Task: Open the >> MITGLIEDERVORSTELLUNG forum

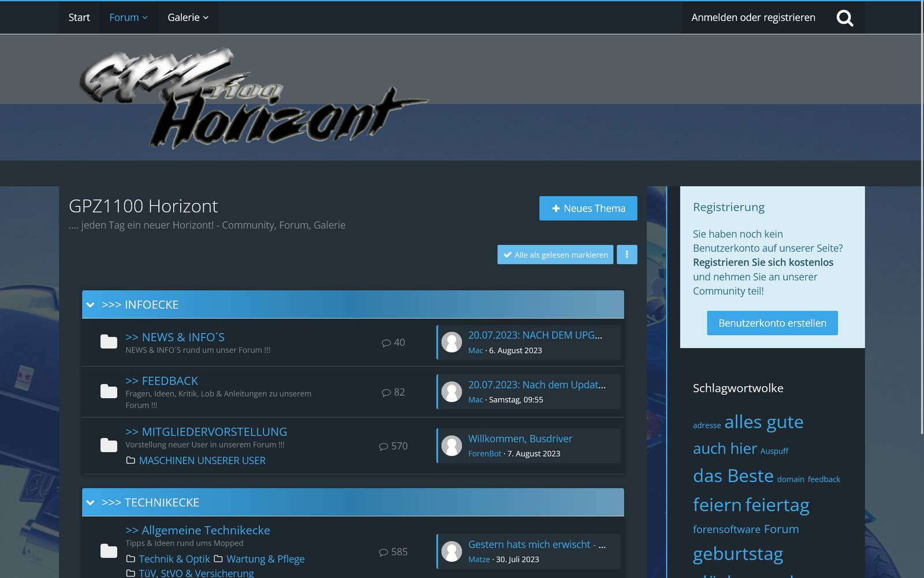Action: pyautogui.click(x=206, y=432)
